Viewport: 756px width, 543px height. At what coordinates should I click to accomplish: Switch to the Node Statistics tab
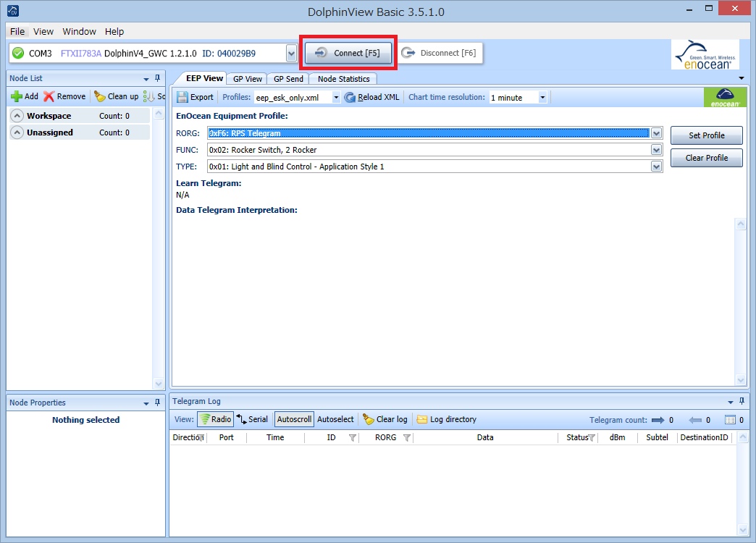pos(343,79)
